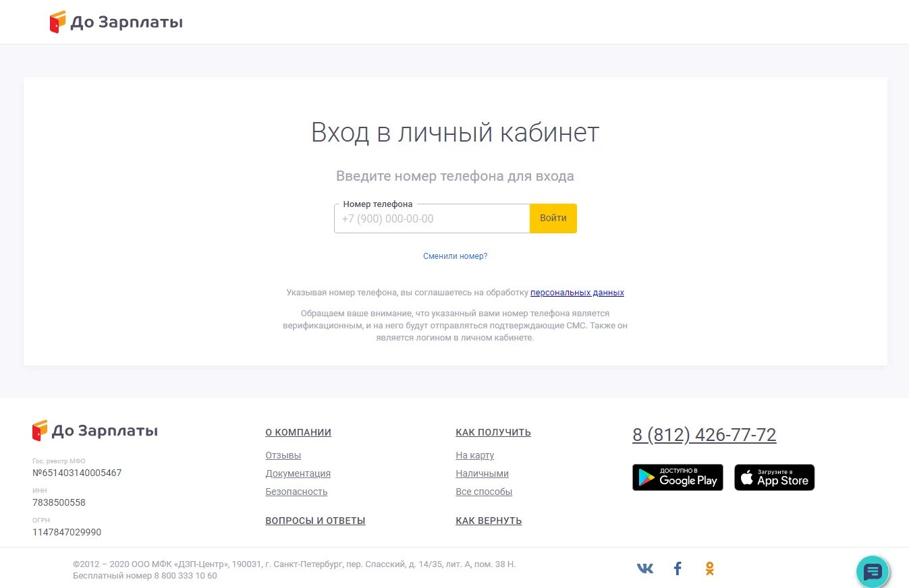Image resolution: width=909 pixels, height=588 pixels.
Task: Open the Все способы link
Action: pyautogui.click(x=484, y=492)
